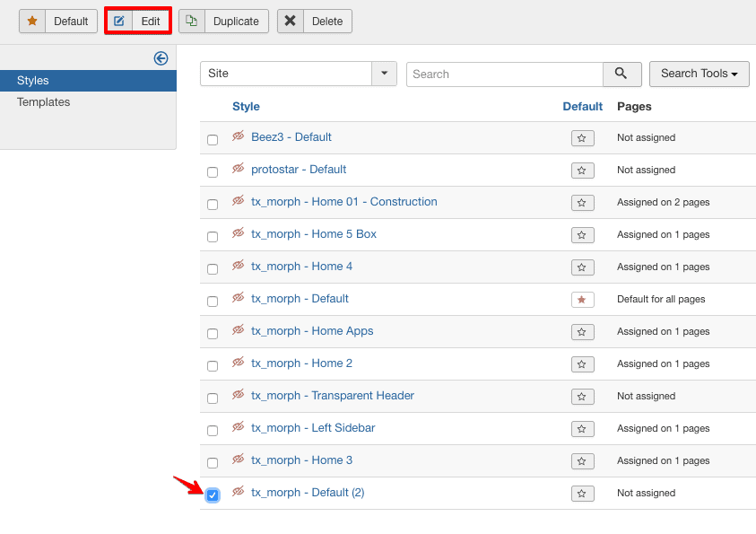
Task: Check the protostar - Default checkbox
Action: (x=213, y=172)
